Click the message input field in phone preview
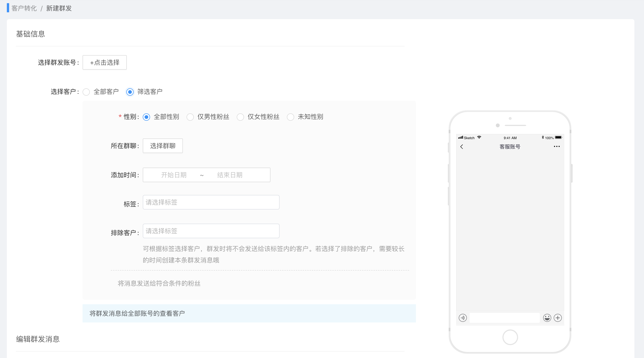This screenshot has width=644, height=358. pyautogui.click(x=504, y=318)
